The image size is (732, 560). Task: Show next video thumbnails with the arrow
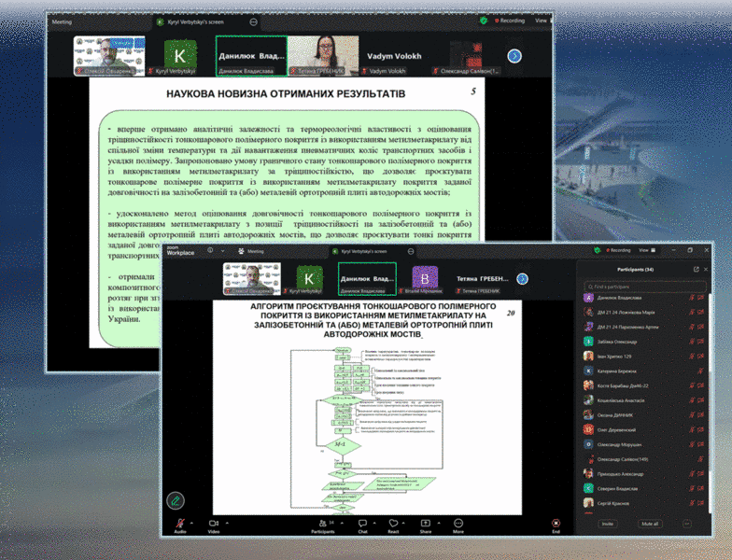[522, 278]
